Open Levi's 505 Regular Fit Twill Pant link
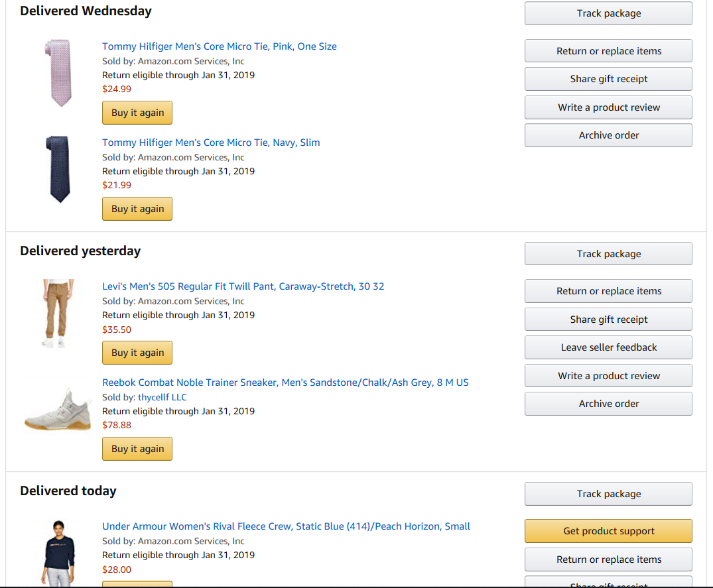 coord(243,286)
